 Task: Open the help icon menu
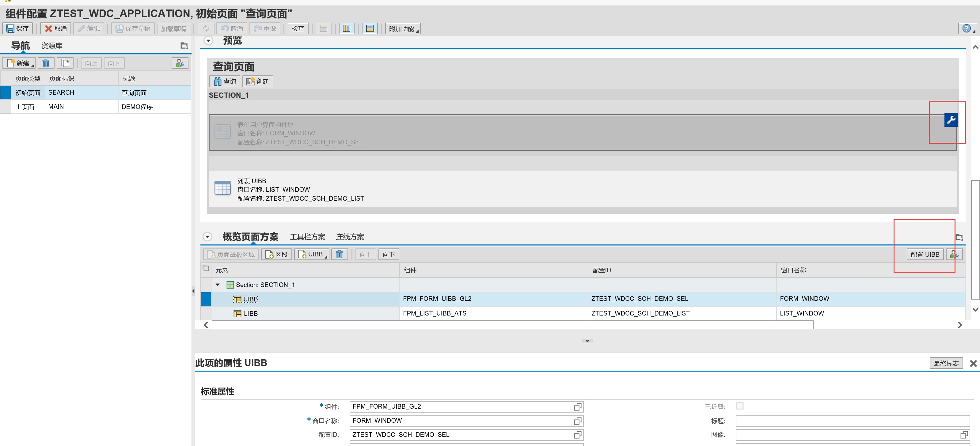968,28
